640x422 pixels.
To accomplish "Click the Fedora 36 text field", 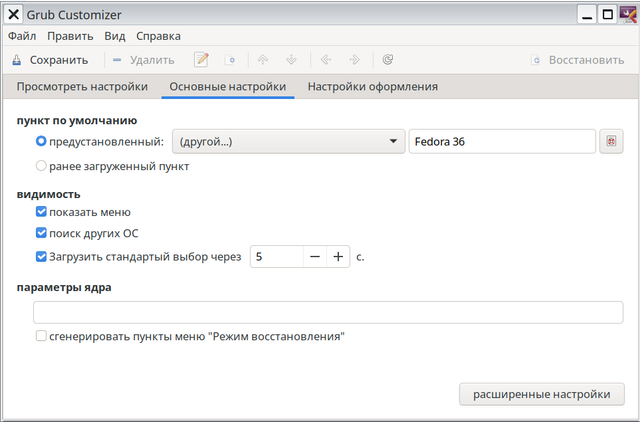I will point(502,142).
